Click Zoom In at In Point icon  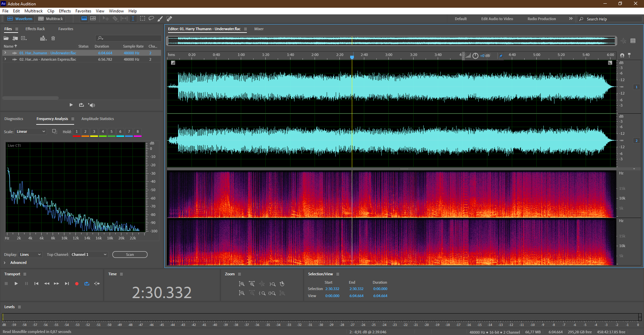(x=262, y=293)
